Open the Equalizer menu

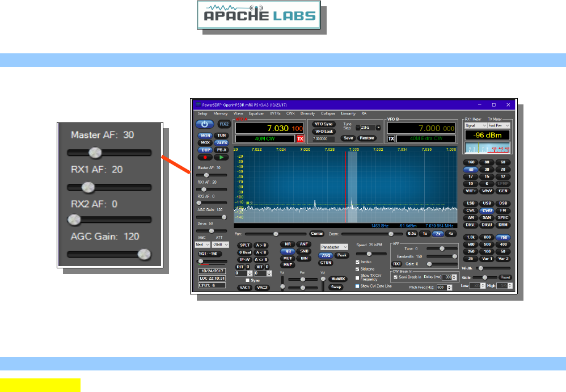click(x=256, y=113)
